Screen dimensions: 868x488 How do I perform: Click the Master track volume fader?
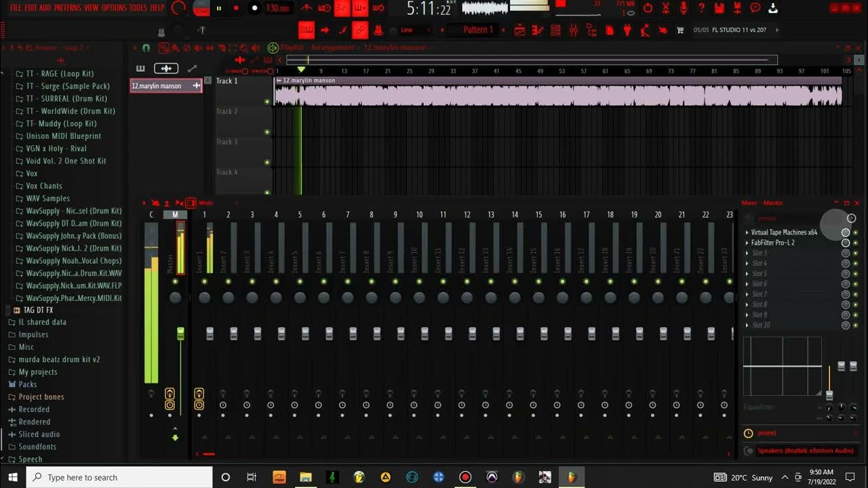(x=180, y=333)
